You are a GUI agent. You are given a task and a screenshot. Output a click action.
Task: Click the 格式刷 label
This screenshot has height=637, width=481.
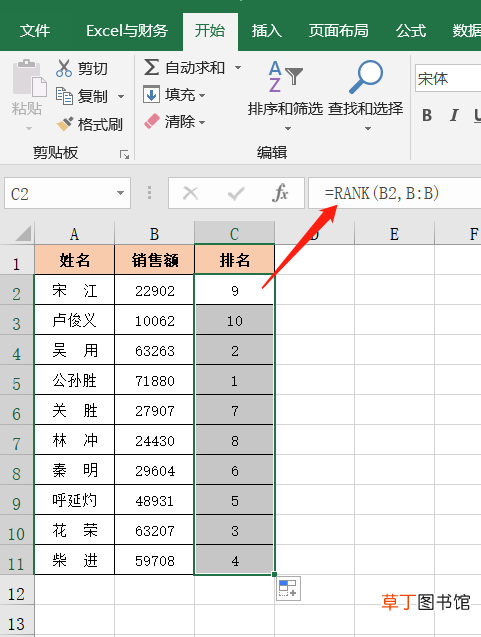point(100,124)
